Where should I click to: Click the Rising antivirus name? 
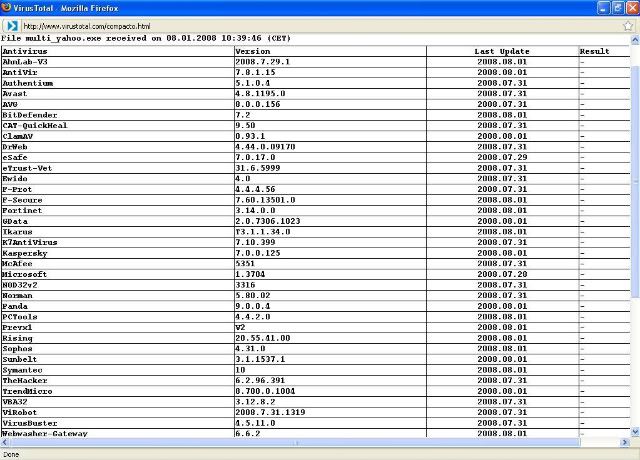(x=17, y=338)
